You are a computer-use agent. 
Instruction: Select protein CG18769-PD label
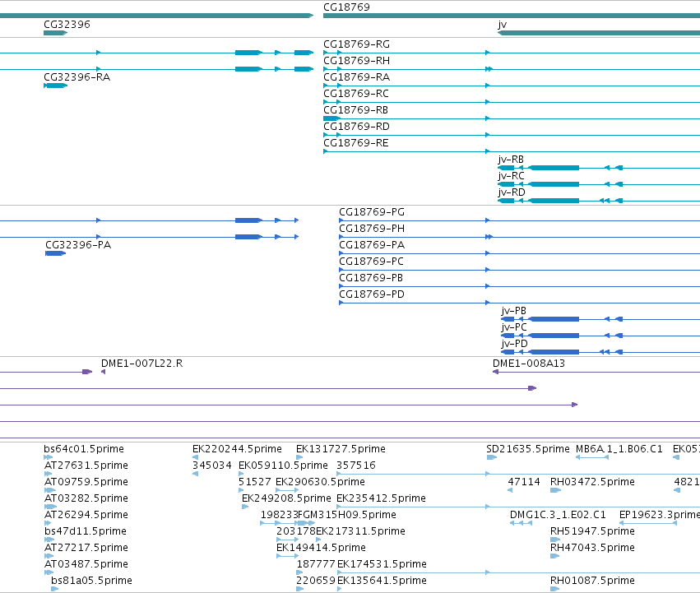pos(372,294)
